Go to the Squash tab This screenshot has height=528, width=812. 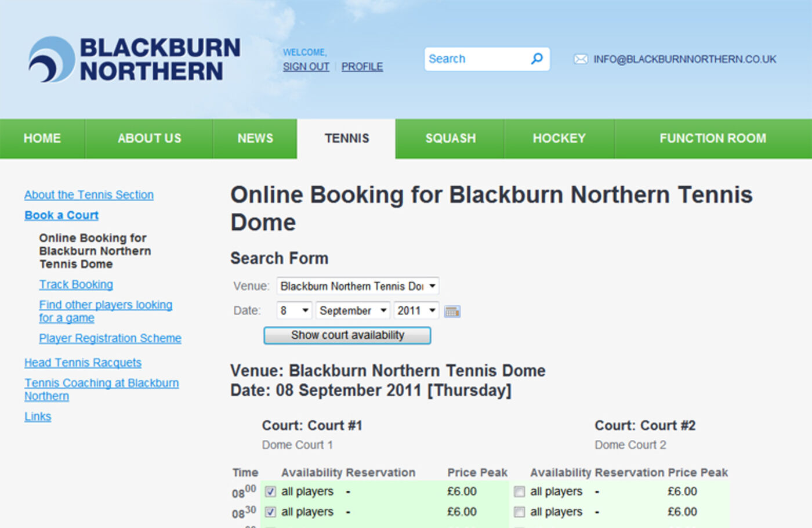point(450,139)
